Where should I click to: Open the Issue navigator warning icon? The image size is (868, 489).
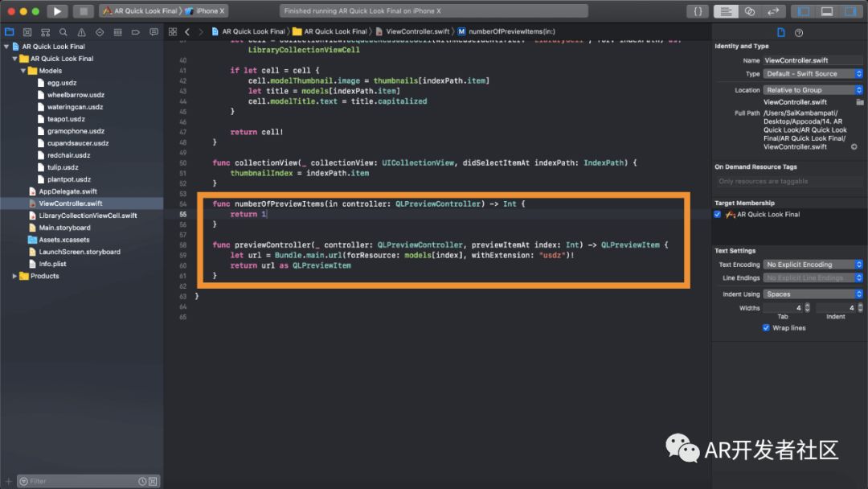tap(81, 31)
